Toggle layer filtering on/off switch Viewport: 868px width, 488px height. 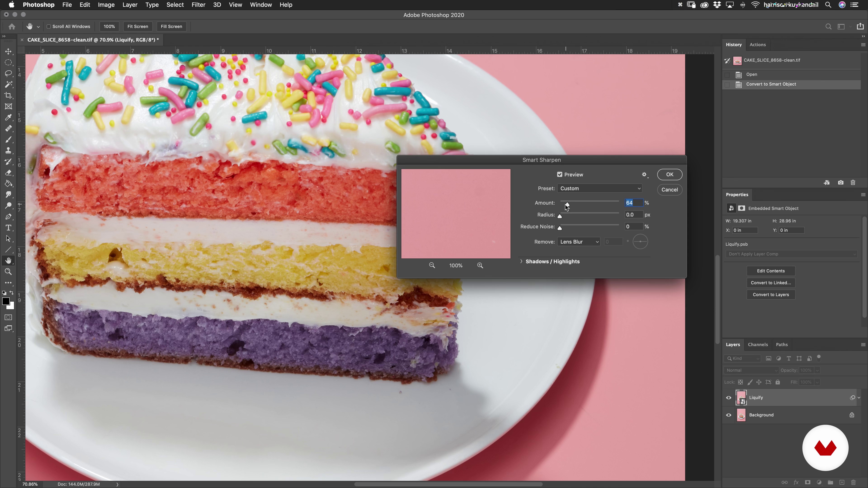click(x=819, y=357)
